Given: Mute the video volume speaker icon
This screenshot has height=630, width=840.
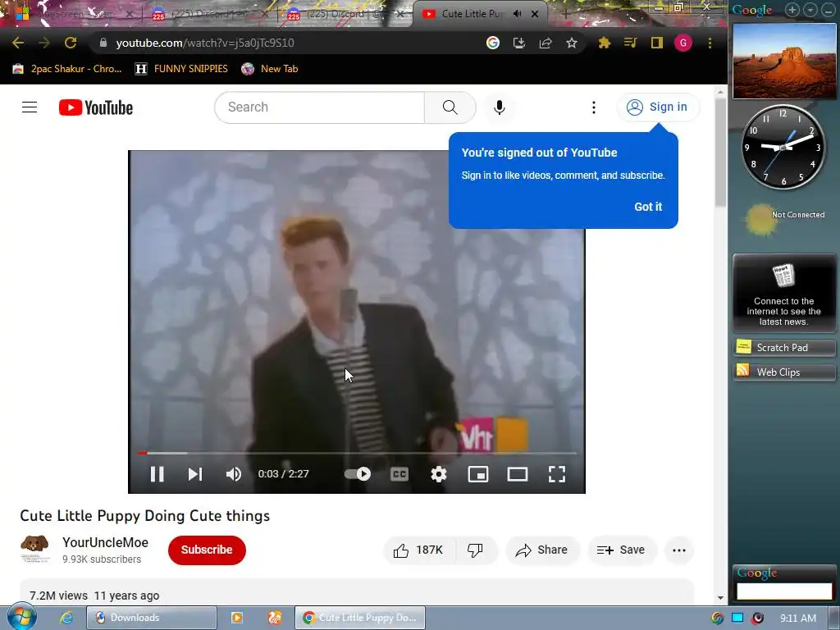Looking at the screenshot, I should point(234,474).
